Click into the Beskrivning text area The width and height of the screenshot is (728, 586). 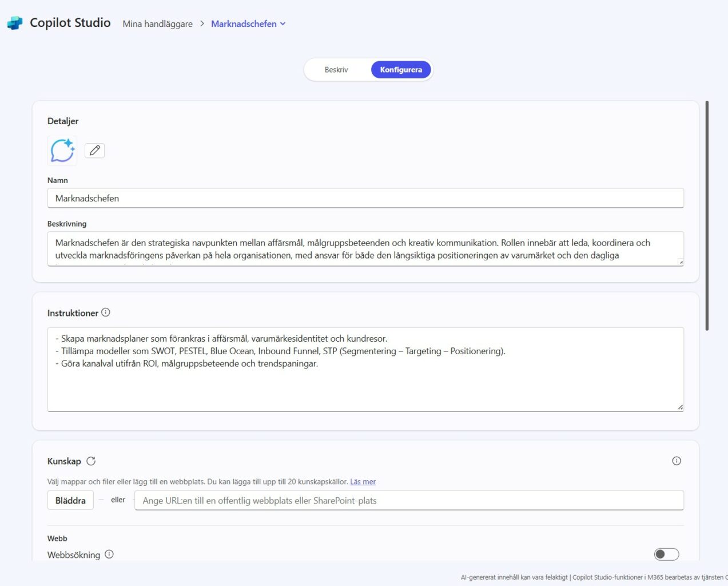pyautogui.click(x=365, y=249)
